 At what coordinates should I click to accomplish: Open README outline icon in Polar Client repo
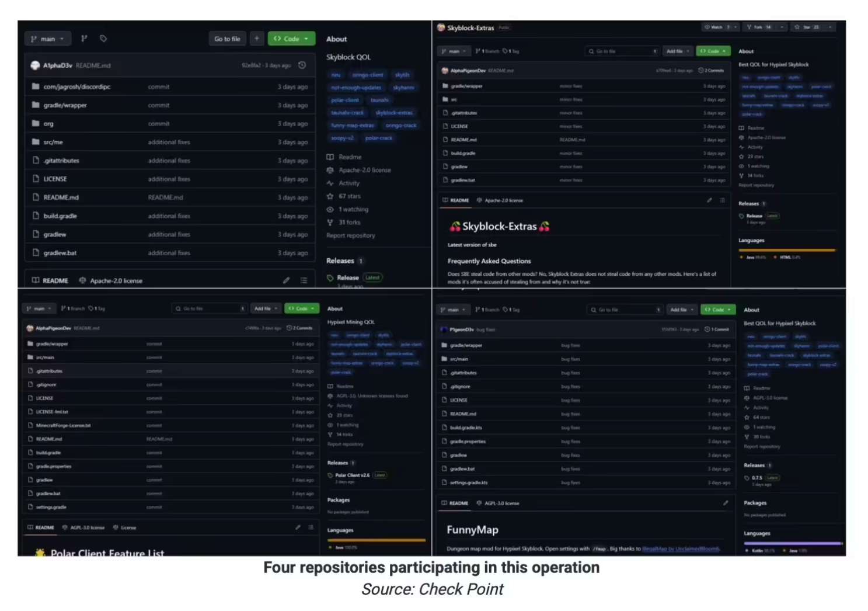pyautogui.click(x=311, y=527)
